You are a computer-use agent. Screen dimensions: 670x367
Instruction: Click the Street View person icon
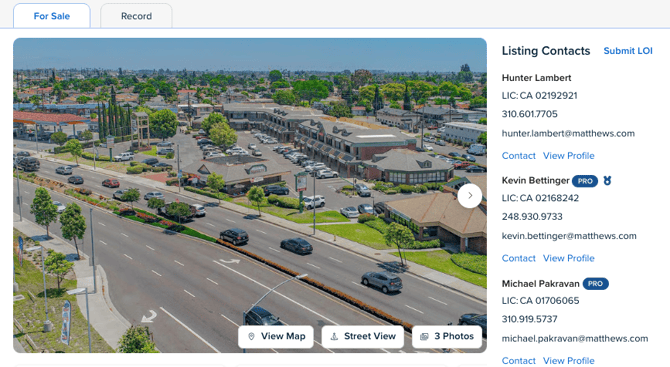point(335,337)
